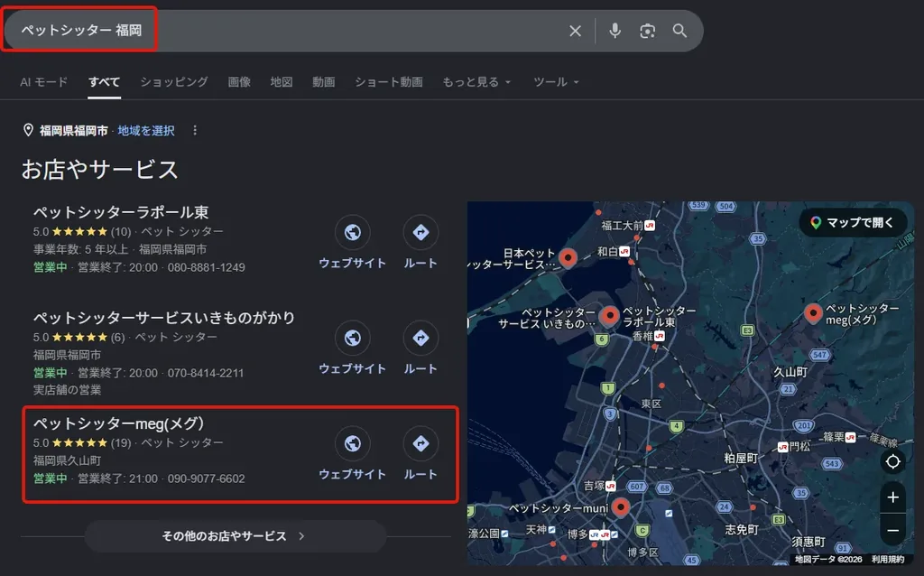Select the すべて tab
This screenshot has height=576, width=924.
(105, 82)
